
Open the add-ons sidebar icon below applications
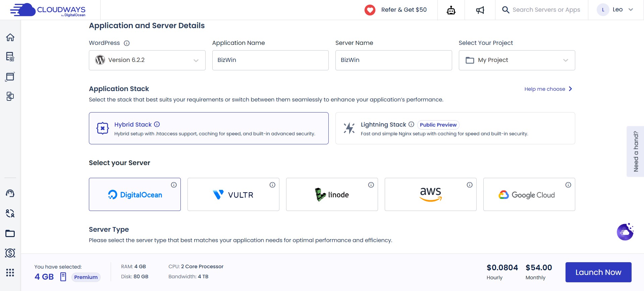click(x=10, y=96)
